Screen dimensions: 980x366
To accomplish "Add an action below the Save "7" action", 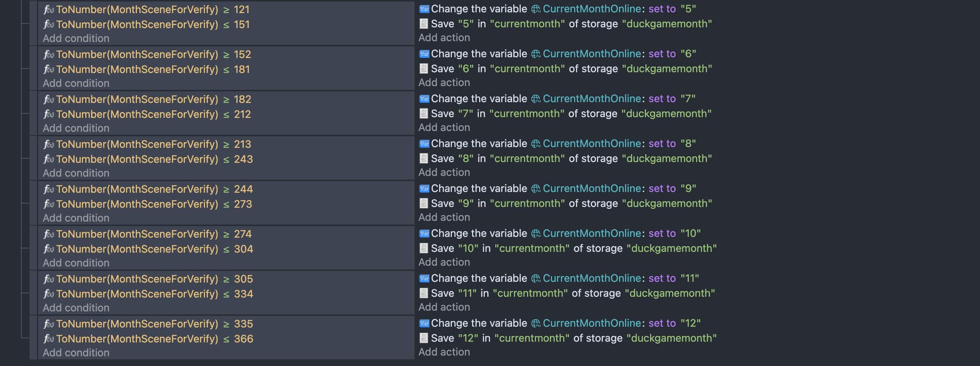I will tap(444, 128).
